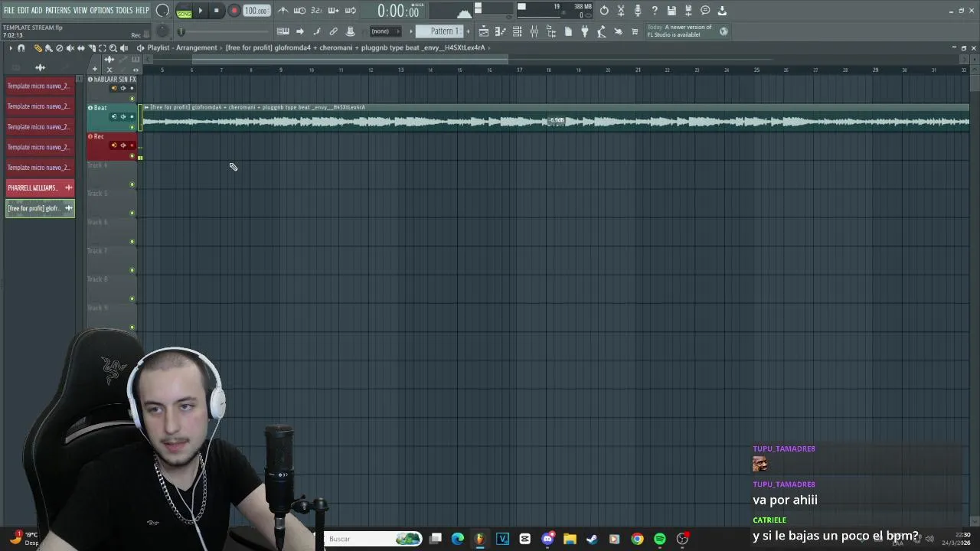Click the one-click audio recording microphone icon

(x=638, y=11)
